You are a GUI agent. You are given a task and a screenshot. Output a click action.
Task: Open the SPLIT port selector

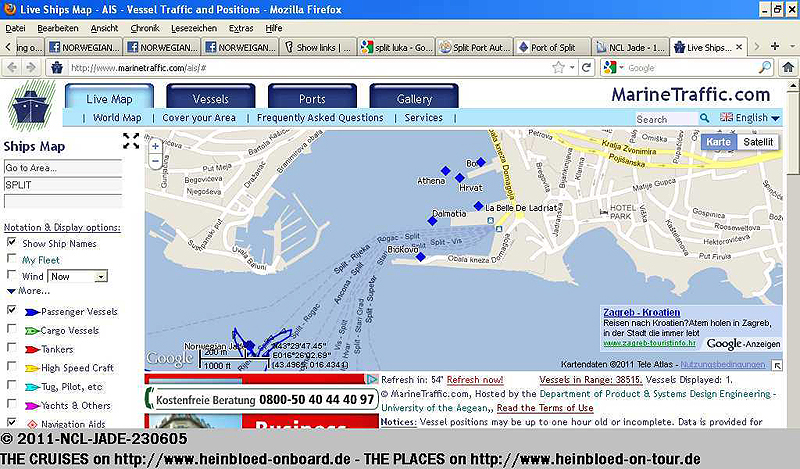63,185
